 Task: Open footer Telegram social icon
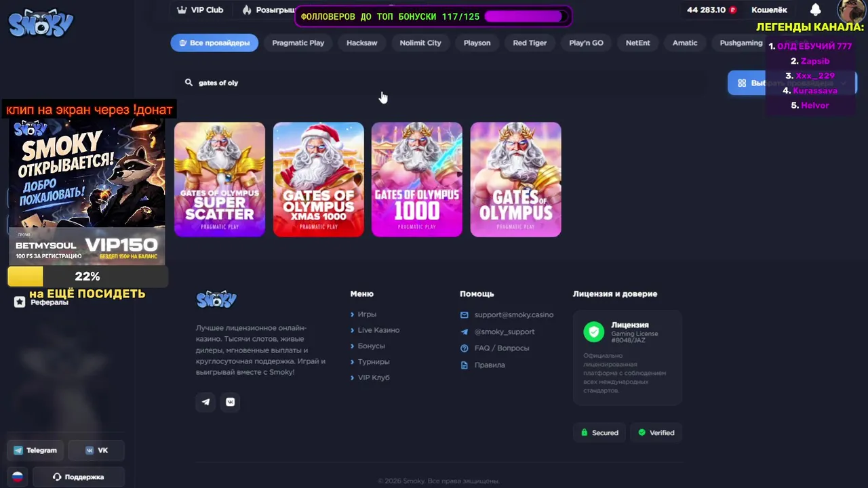coord(206,402)
